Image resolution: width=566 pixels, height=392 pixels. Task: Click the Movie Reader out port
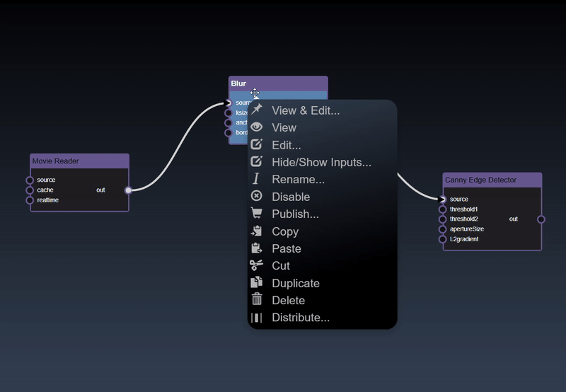click(128, 190)
